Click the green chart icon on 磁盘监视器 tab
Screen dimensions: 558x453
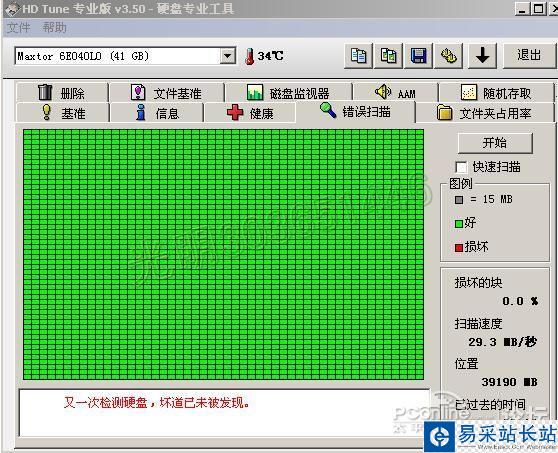[255, 92]
